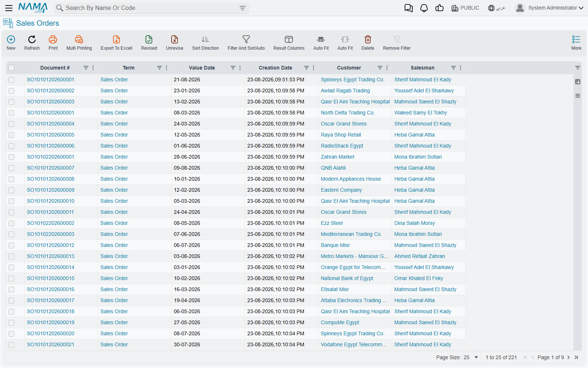Focus the Search By Name Or Code field
Viewport: 588px width, 368px height.
(x=151, y=8)
